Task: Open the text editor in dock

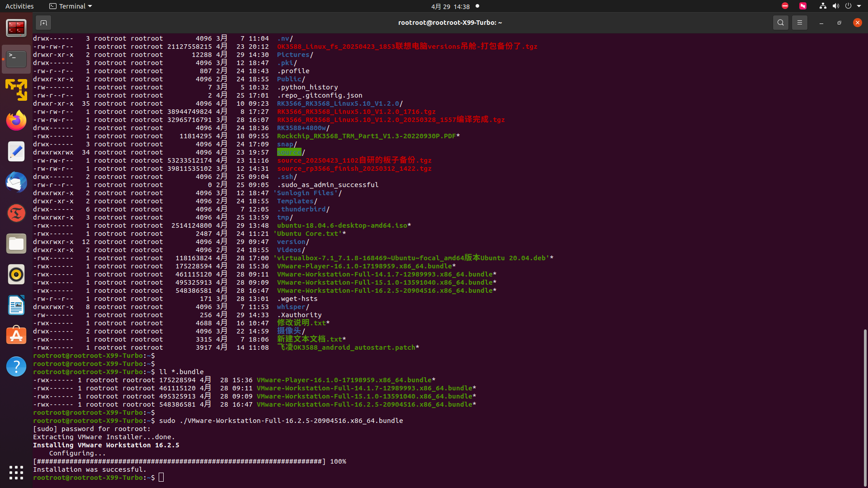Action: tap(16, 151)
